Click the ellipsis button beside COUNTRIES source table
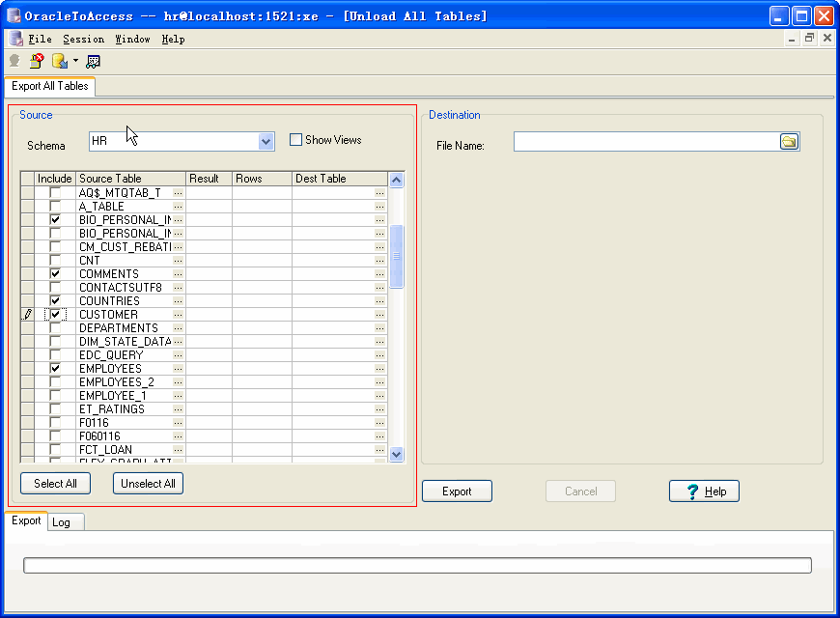Viewport: 840px width, 618px height. pyautogui.click(x=179, y=301)
